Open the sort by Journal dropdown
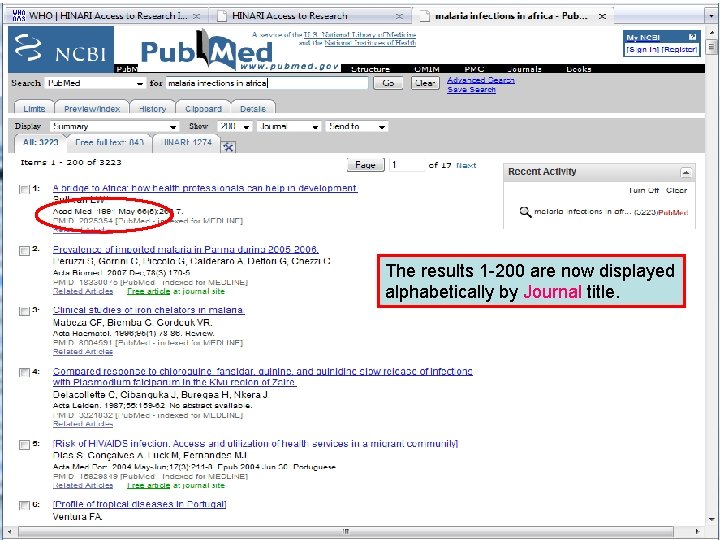Viewport: 720px width, 540px height. click(289, 126)
